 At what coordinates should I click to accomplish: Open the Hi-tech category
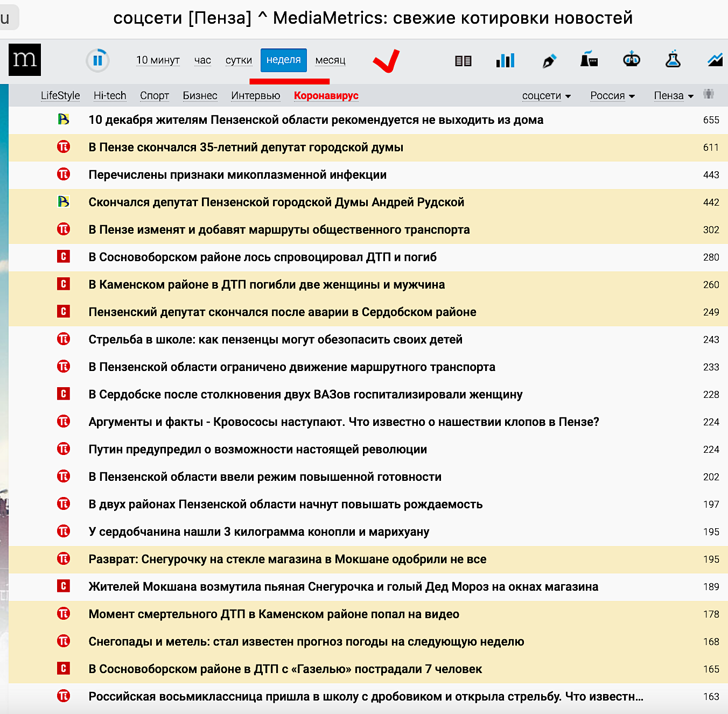(110, 95)
